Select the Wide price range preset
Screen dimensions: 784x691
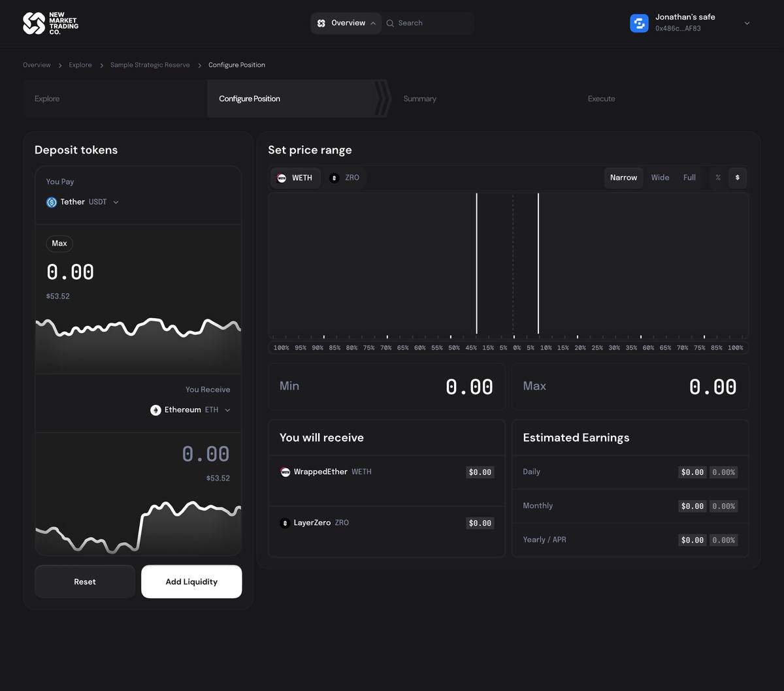660,178
